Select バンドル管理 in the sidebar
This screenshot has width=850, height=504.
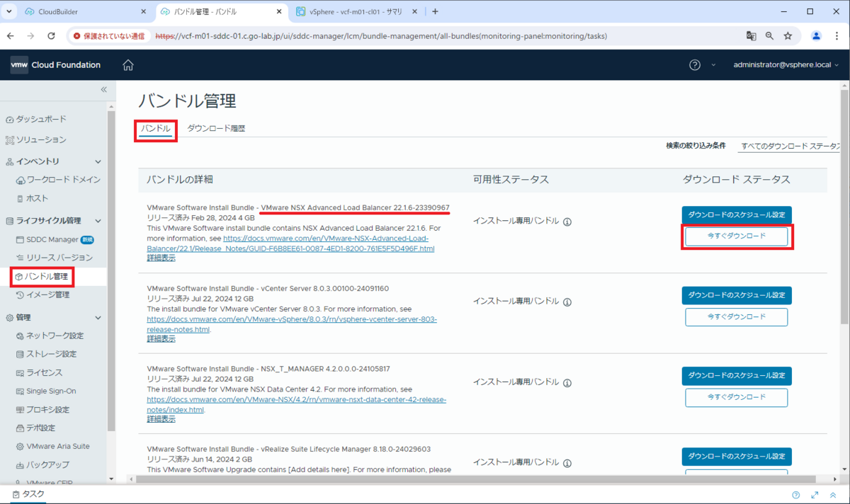42,276
